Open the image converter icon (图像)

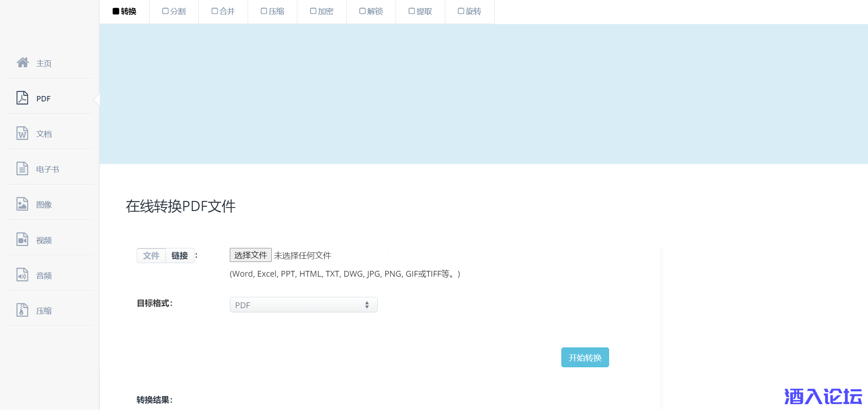(x=22, y=204)
